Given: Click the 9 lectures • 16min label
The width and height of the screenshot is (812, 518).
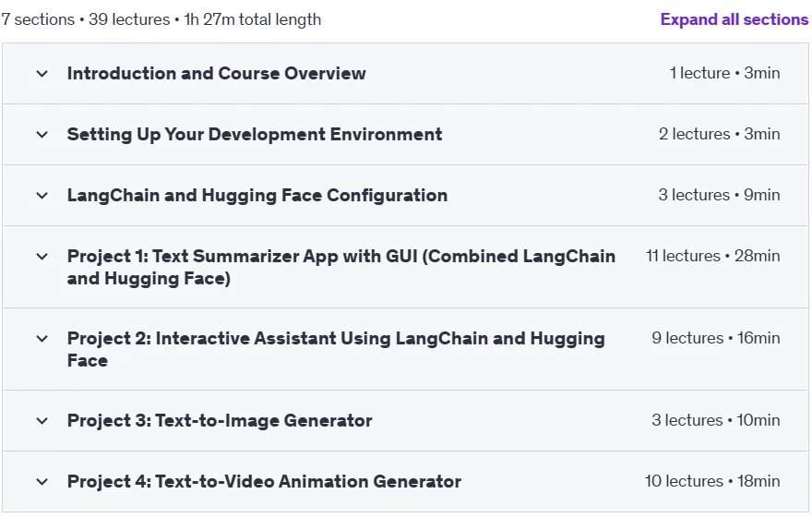Looking at the screenshot, I should tap(716, 338).
